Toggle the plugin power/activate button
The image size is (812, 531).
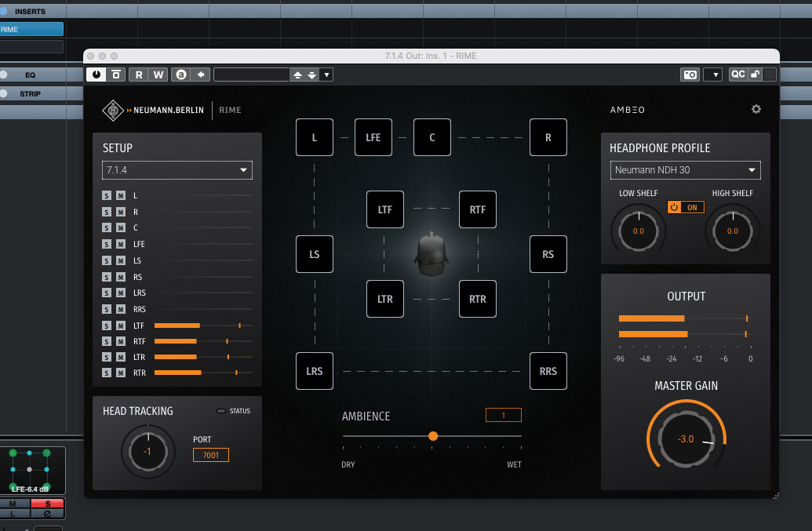(96, 75)
